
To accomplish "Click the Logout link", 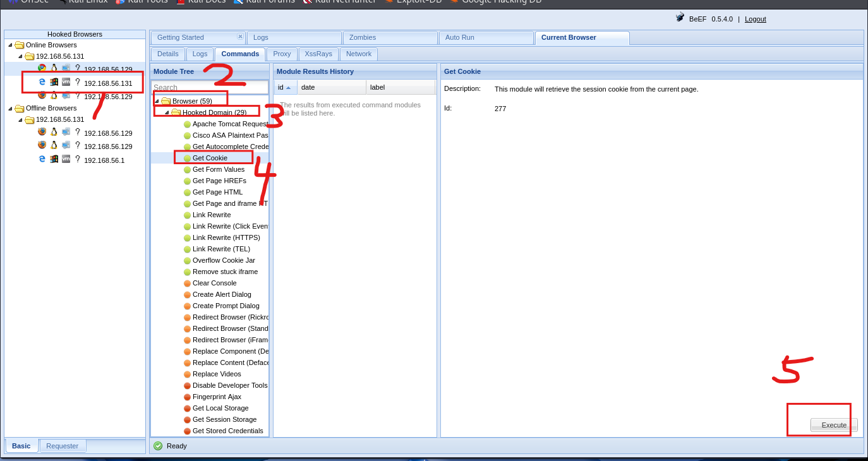I will [756, 19].
